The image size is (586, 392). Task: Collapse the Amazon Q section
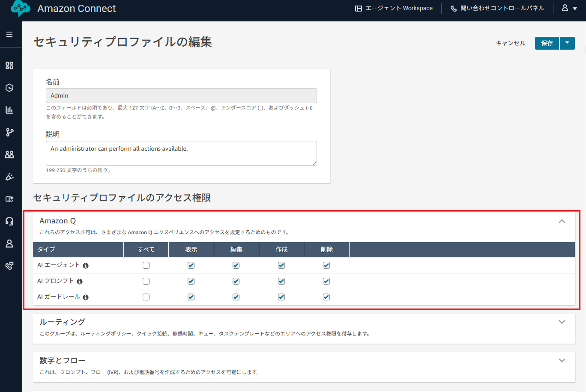pos(562,221)
